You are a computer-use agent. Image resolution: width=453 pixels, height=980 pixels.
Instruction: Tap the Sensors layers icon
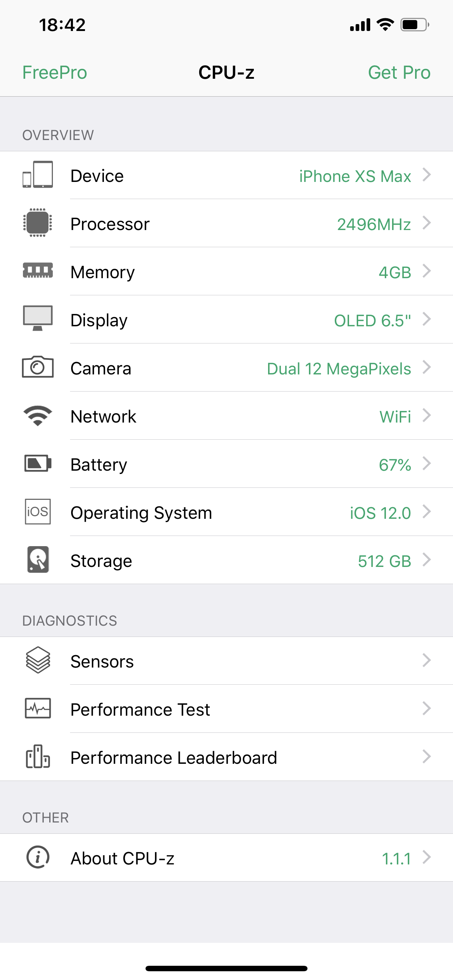(37, 660)
